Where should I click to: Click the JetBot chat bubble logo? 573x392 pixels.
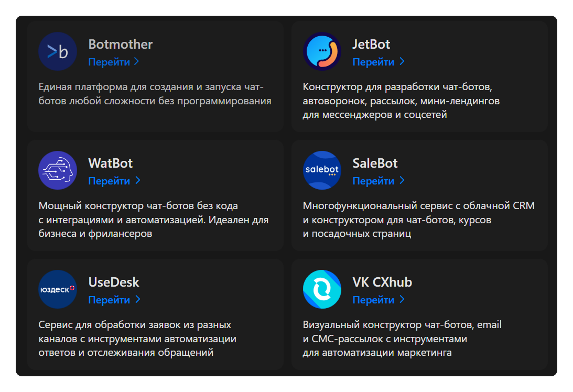click(x=322, y=51)
